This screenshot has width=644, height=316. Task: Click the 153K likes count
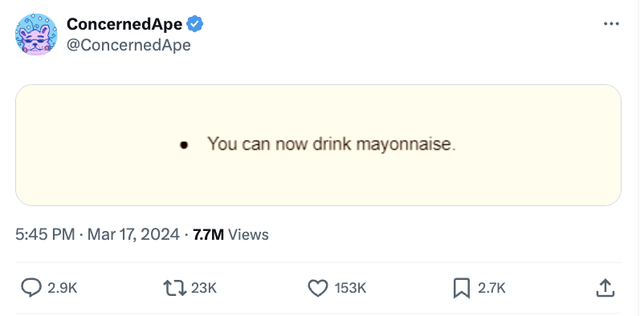pos(350,288)
